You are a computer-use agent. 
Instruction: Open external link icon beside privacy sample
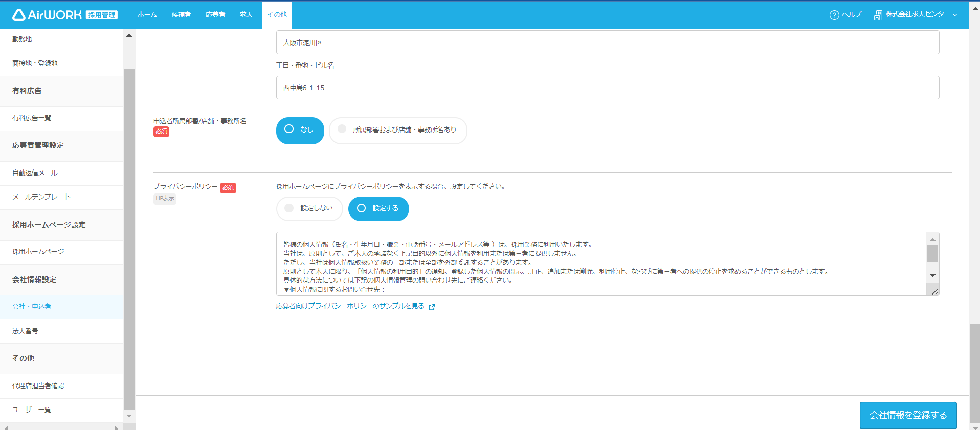tap(432, 307)
